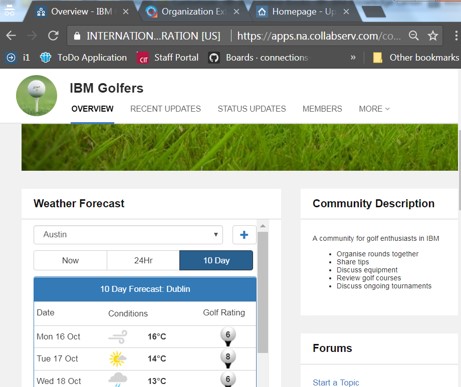Close the Organization Ex browser tab
The width and height of the screenshot is (461, 387).
(236, 12)
